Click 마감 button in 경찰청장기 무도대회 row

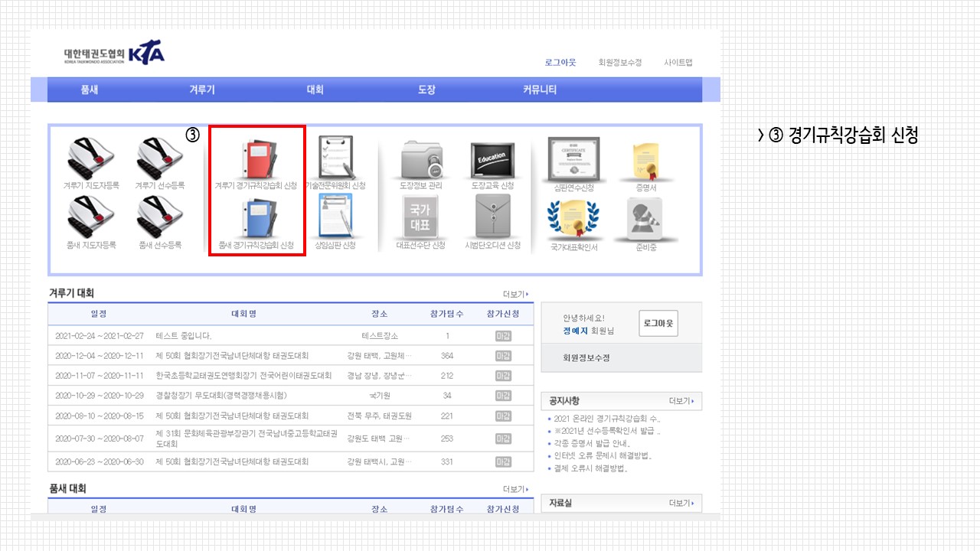[503, 396]
